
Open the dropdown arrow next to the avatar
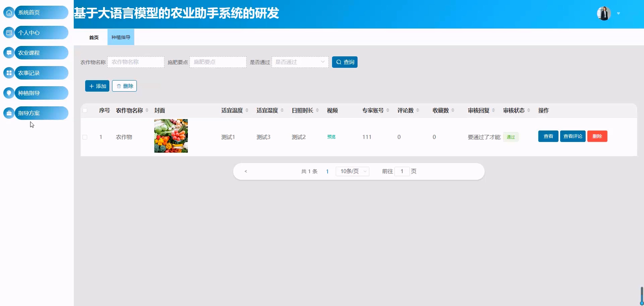618,13
